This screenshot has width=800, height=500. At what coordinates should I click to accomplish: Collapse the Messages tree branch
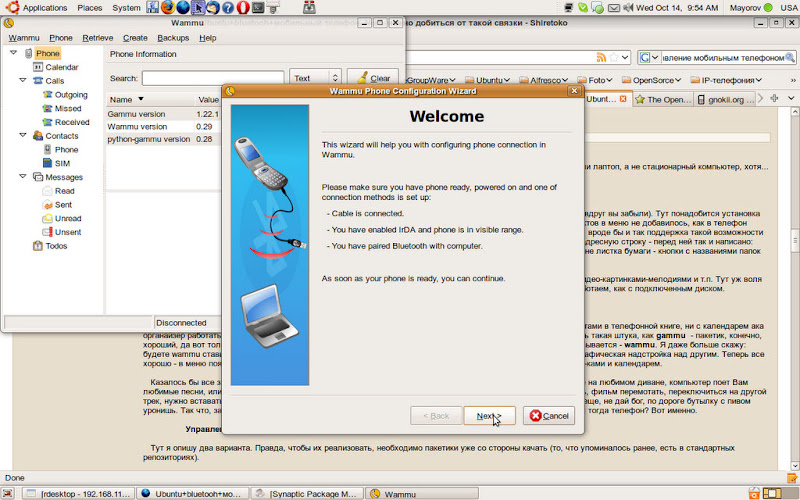pyautogui.click(x=23, y=176)
